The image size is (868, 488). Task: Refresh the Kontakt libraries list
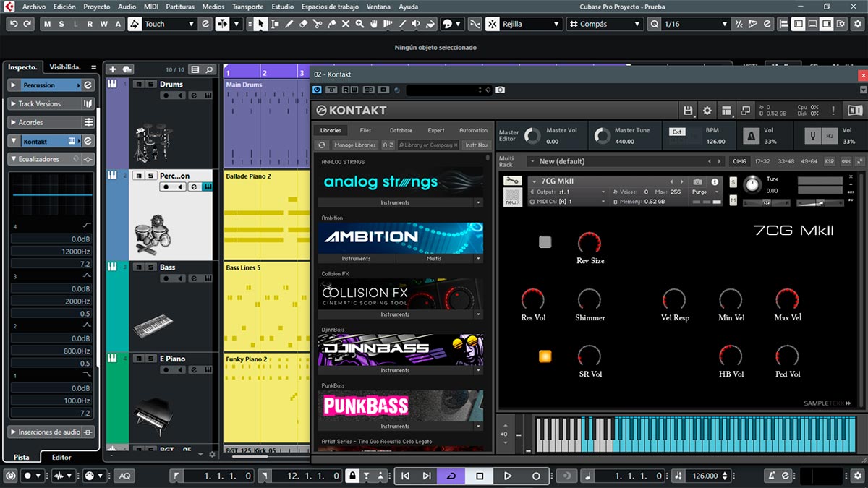click(322, 145)
